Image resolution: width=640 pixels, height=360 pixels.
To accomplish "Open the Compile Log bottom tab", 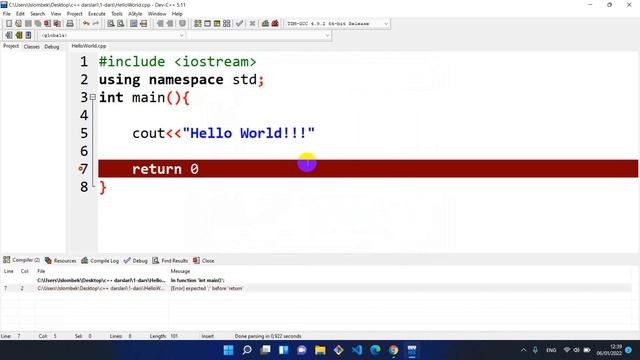I will point(100,260).
